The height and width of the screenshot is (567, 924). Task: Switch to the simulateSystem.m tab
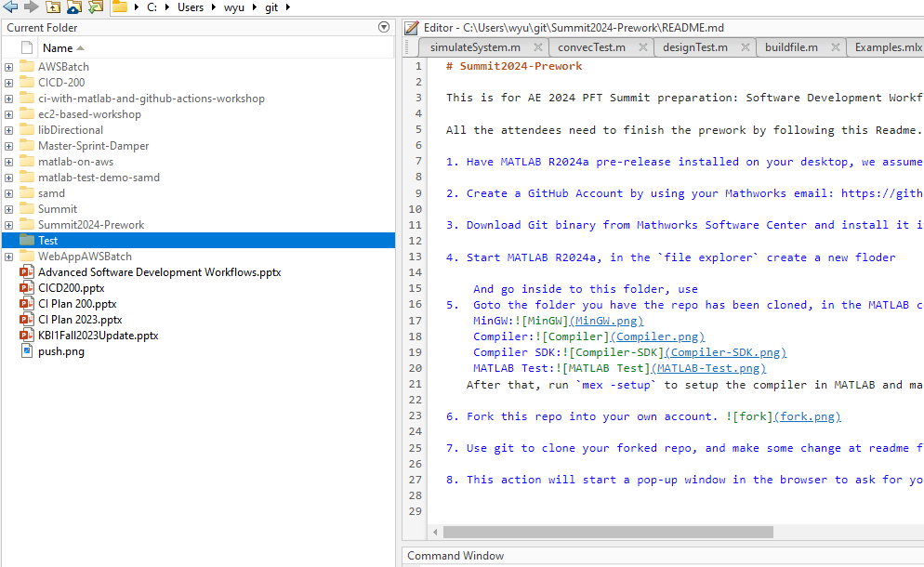[475, 47]
